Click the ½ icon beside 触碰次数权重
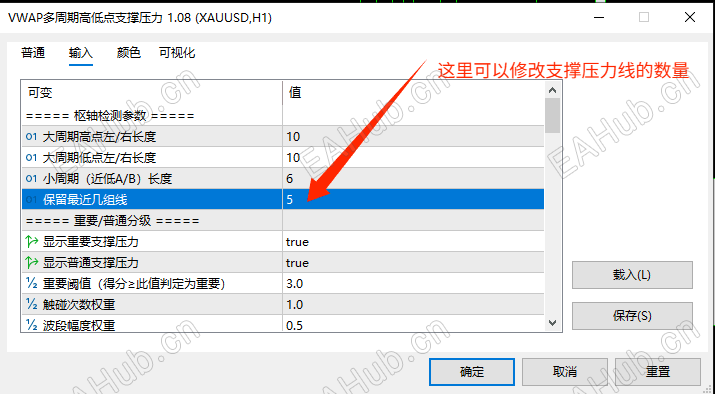 coord(31,304)
